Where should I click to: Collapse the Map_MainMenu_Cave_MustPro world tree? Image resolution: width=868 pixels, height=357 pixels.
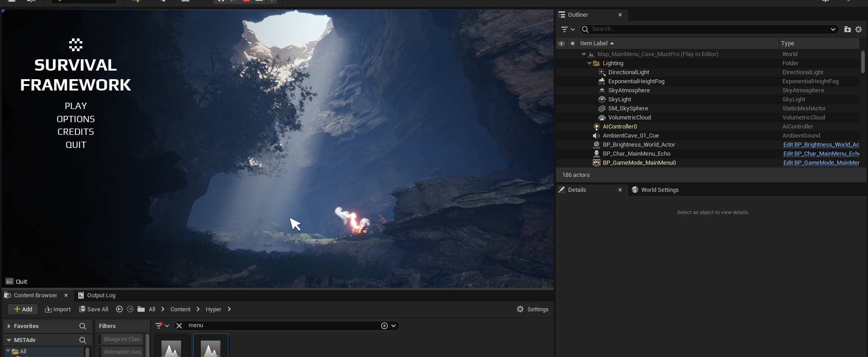click(584, 54)
